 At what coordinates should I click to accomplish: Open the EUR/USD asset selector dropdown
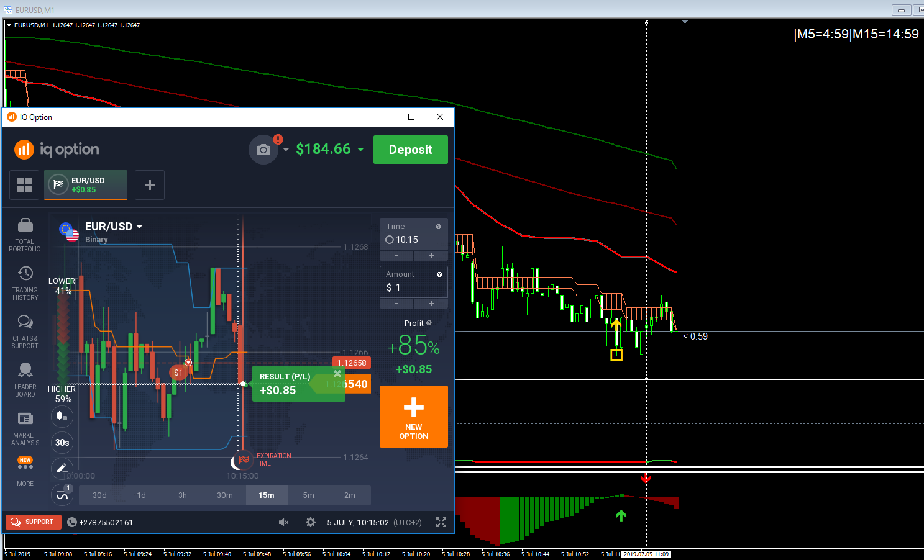point(114,227)
